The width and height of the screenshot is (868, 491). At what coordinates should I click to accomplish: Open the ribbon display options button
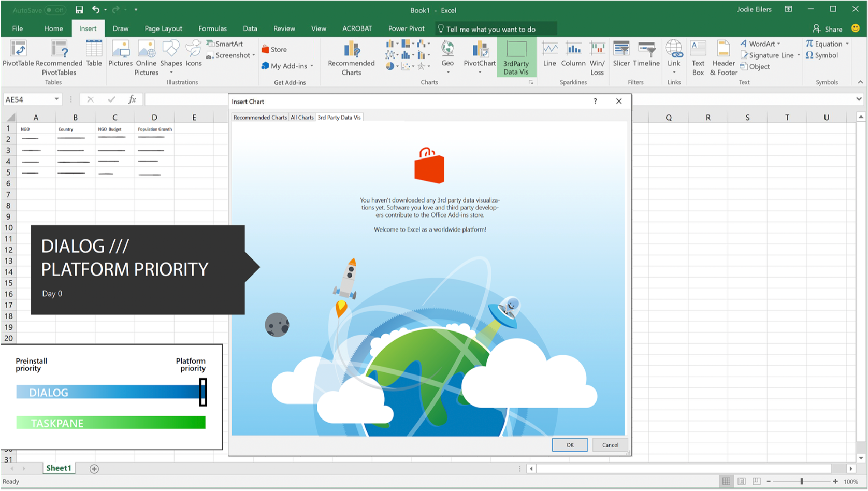coord(788,9)
